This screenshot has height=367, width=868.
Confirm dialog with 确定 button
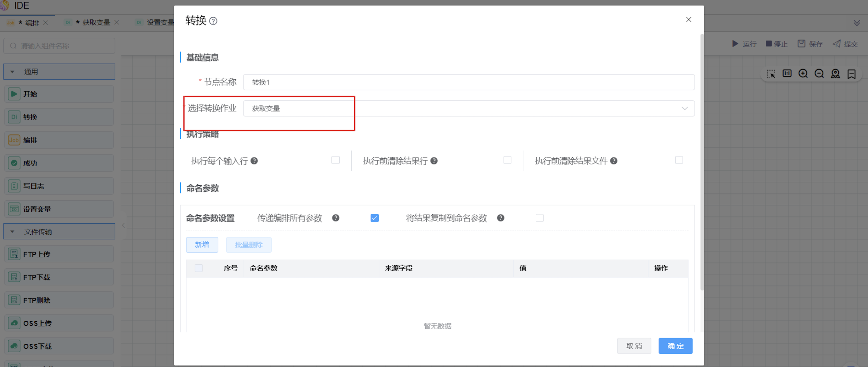[x=675, y=346]
